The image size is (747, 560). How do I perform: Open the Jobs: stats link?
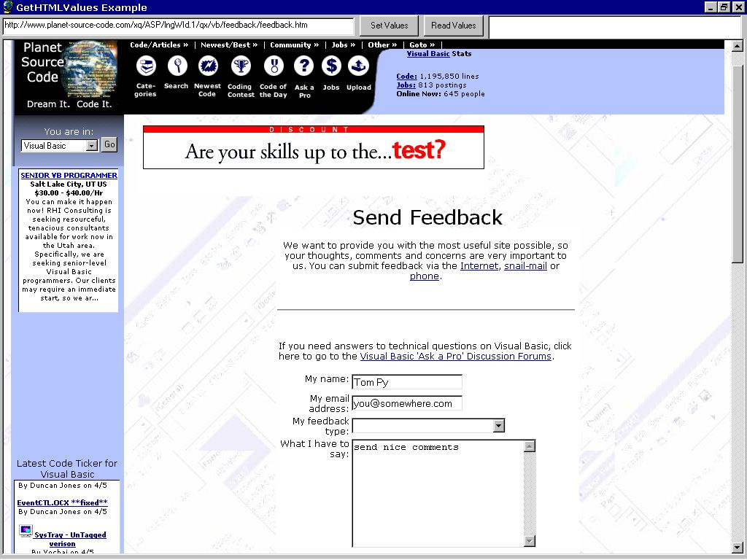pos(406,85)
